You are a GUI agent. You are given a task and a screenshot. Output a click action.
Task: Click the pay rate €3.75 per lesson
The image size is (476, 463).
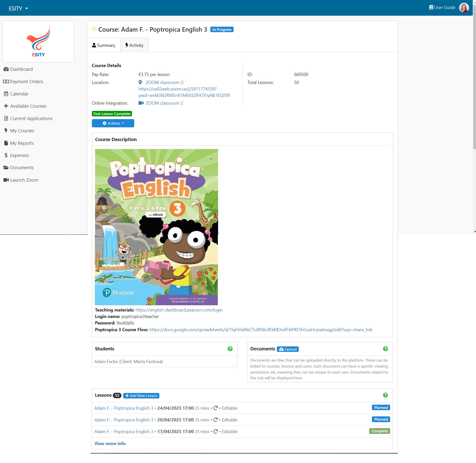[x=154, y=75]
